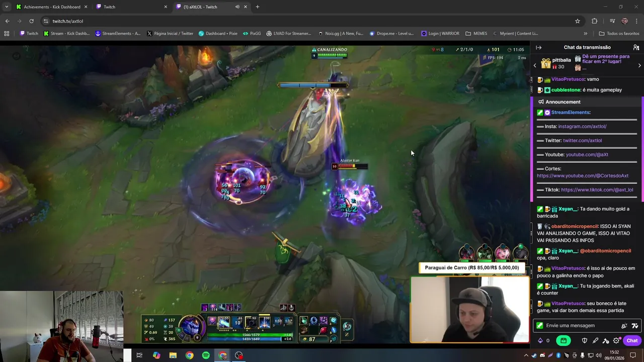
Task: Open the Chrome apps grid shortcut
Action: [x=7, y=34]
